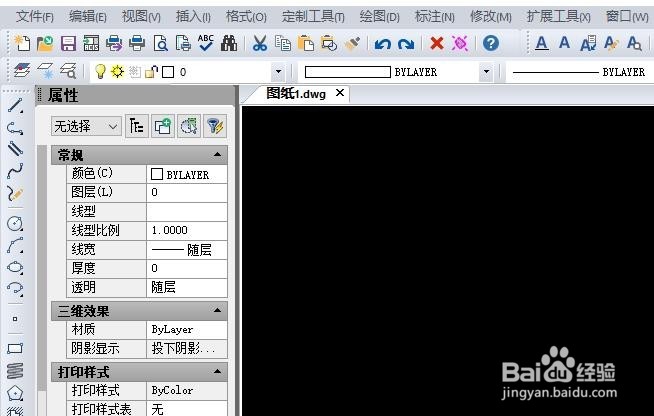
Task: Open find with binoculars icon
Action: tap(229, 43)
